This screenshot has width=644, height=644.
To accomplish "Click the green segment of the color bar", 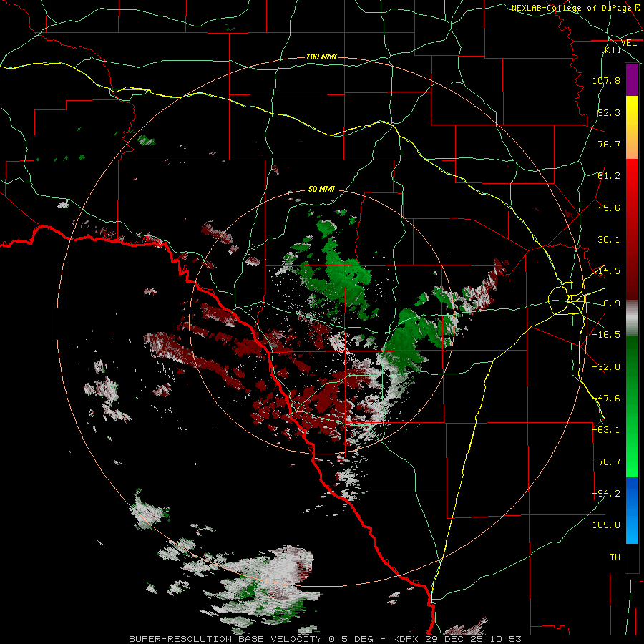I will point(632,406).
